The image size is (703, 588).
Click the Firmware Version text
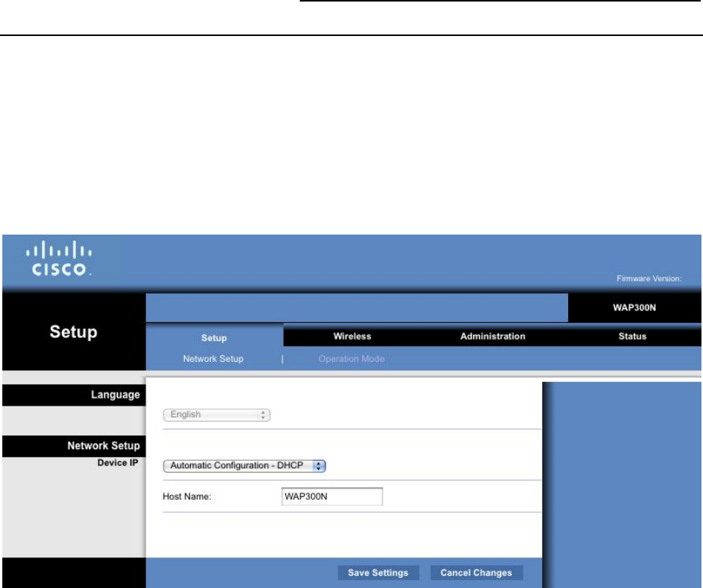click(x=649, y=278)
